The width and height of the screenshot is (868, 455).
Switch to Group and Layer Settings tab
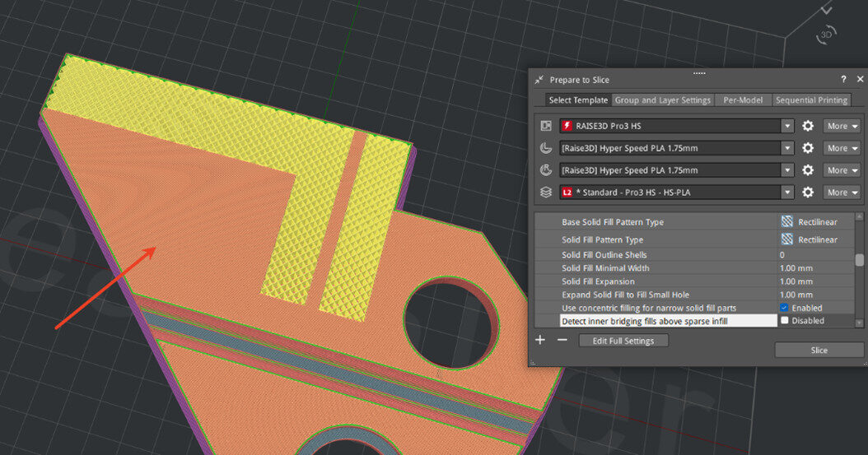(662, 100)
